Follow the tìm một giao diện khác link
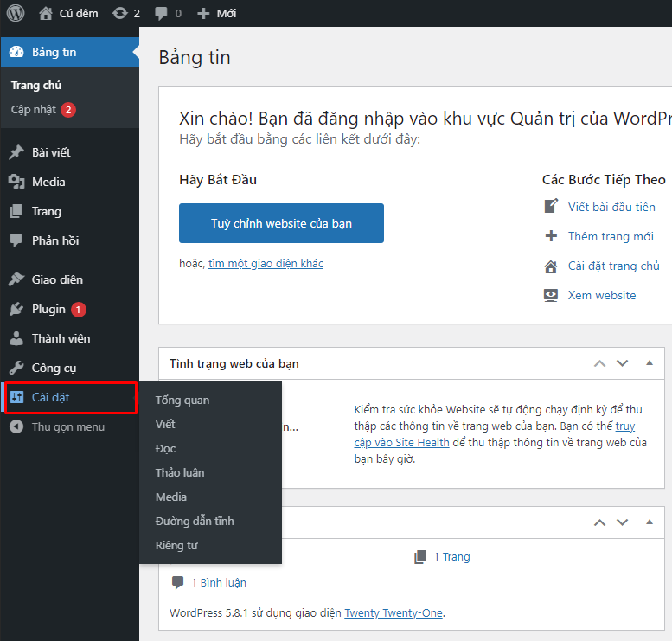 (266, 263)
